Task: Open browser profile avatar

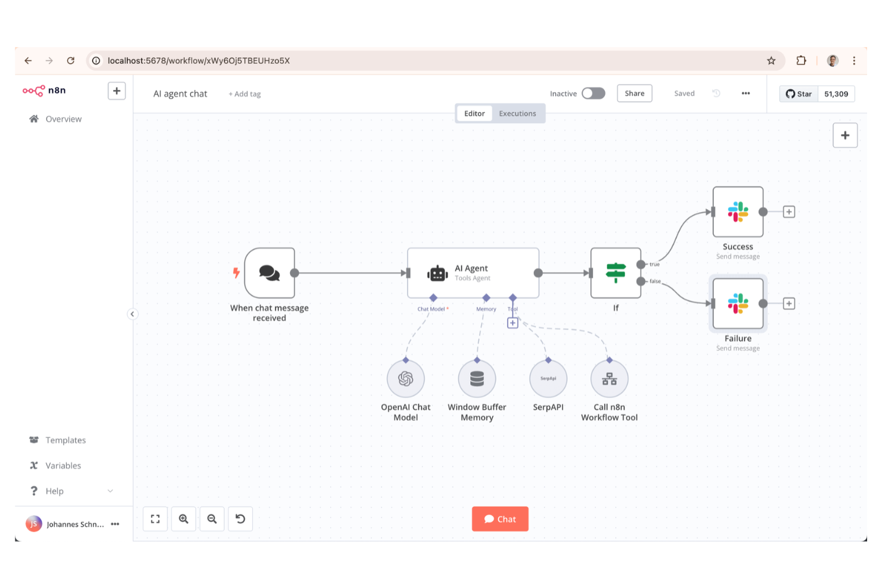Action: coord(833,61)
